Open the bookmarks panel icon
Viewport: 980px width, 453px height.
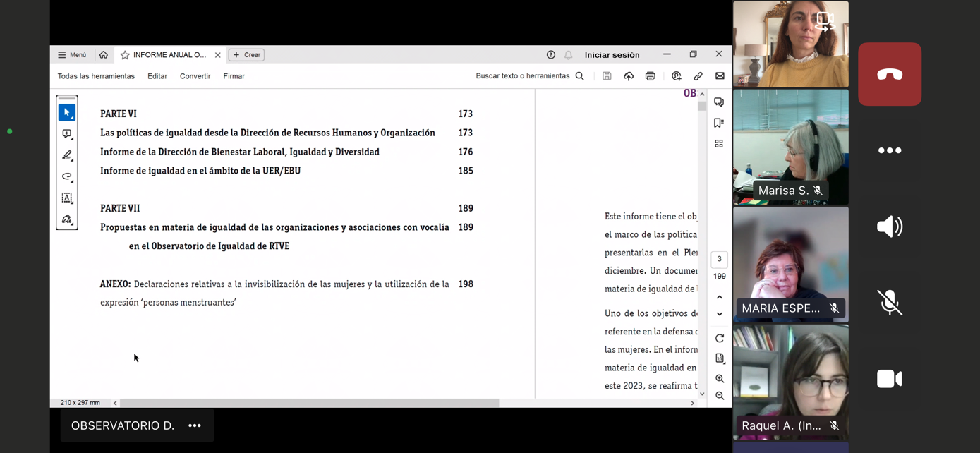(x=719, y=123)
